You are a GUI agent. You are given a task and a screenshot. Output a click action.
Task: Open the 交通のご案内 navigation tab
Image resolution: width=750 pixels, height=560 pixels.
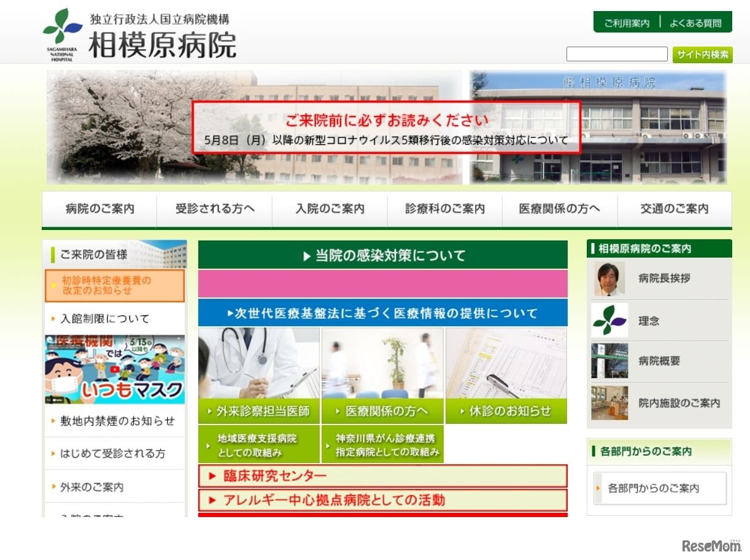point(673,209)
